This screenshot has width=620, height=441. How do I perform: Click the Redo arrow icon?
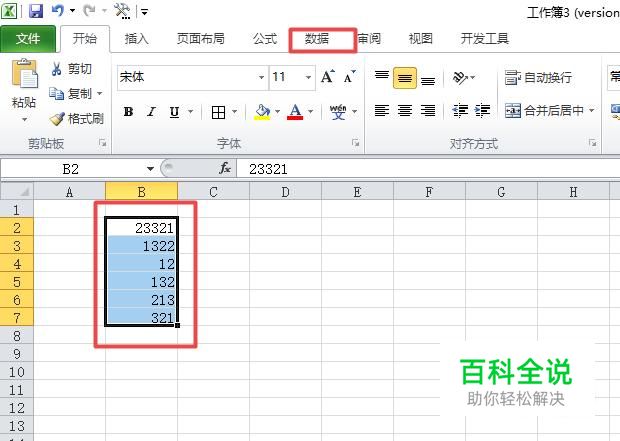[x=89, y=11]
